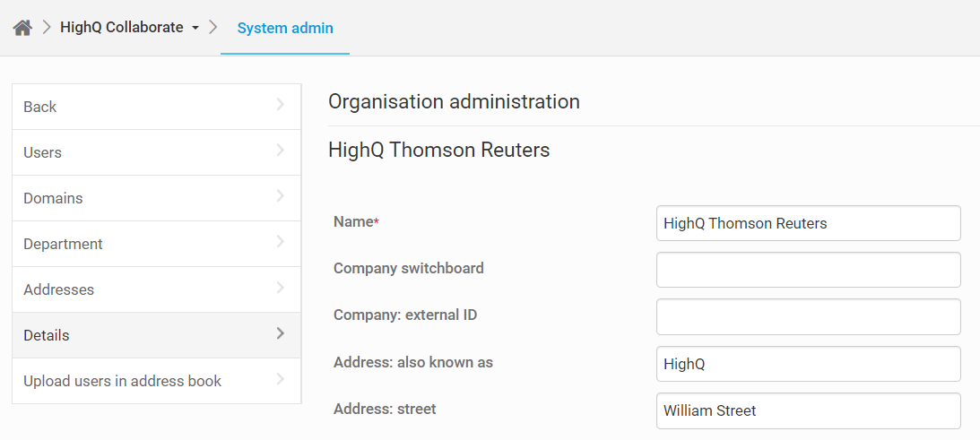
Task: Click the Company external ID field
Action: [x=808, y=316]
